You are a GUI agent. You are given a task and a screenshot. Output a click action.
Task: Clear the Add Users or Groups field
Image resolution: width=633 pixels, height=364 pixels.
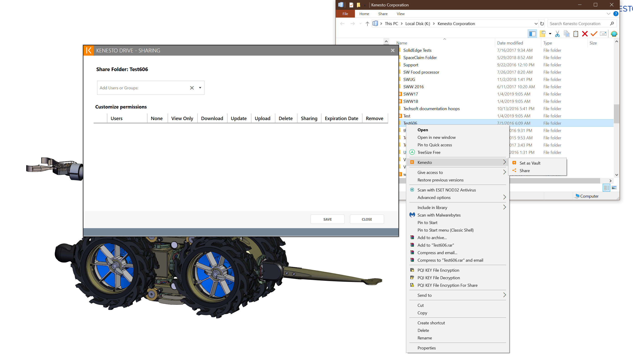[192, 88]
